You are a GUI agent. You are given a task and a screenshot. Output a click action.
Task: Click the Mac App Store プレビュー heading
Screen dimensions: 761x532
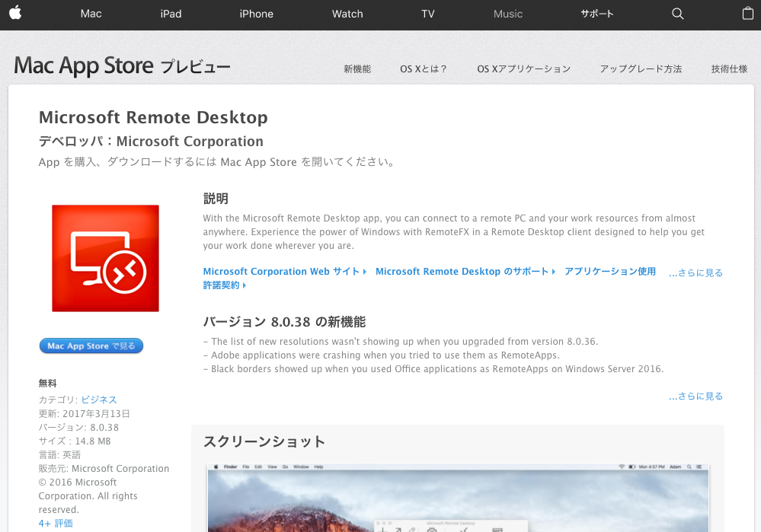coord(122,66)
